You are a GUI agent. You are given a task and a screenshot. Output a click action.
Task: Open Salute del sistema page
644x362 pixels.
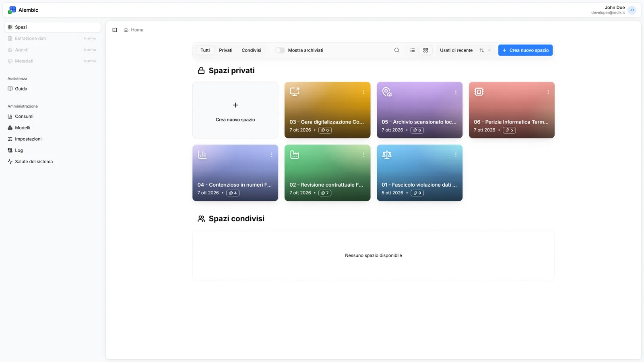point(53,161)
